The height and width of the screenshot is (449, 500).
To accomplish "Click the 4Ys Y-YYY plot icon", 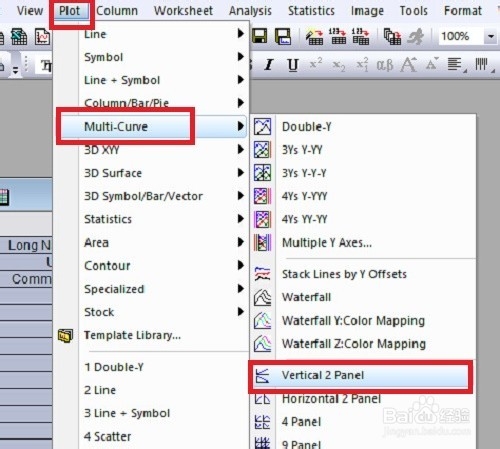I will 262,196.
